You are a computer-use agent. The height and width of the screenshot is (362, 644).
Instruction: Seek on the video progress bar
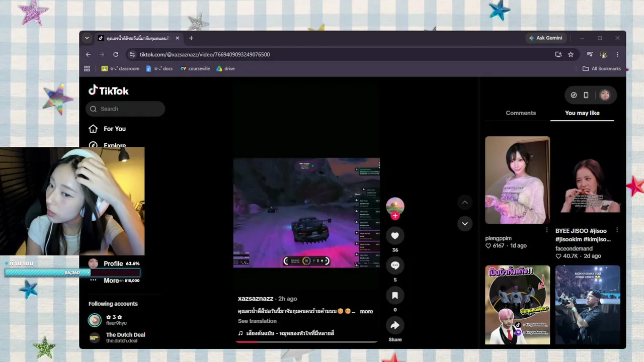tap(306, 342)
